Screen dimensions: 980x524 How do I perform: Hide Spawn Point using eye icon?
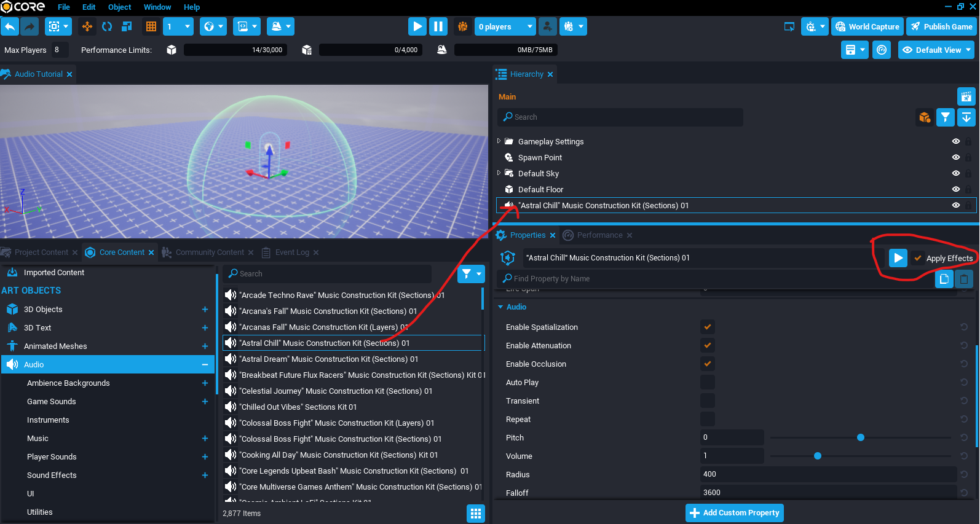coord(955,157)
